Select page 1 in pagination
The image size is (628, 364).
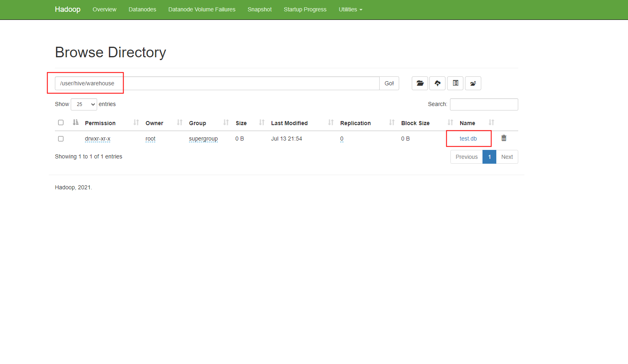click(x=489, y=157)
